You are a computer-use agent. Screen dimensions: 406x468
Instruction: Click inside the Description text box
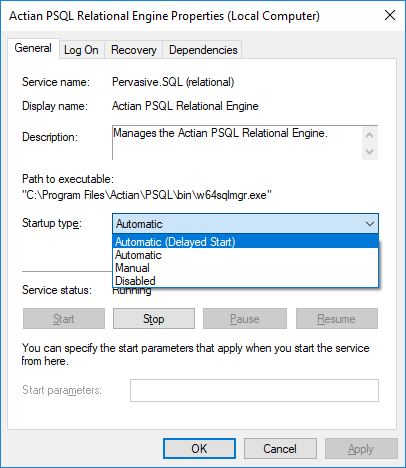tap(237, 143)
